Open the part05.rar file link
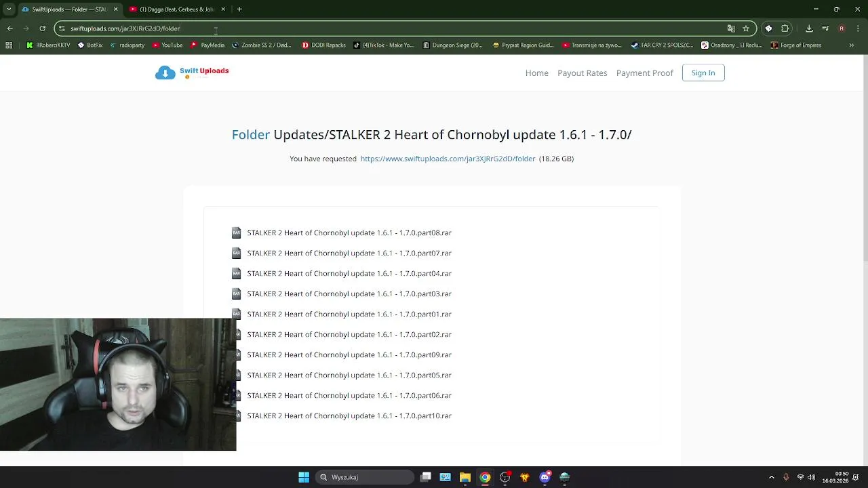The height and width of the screenshot is (488, 868). [349, 375]
